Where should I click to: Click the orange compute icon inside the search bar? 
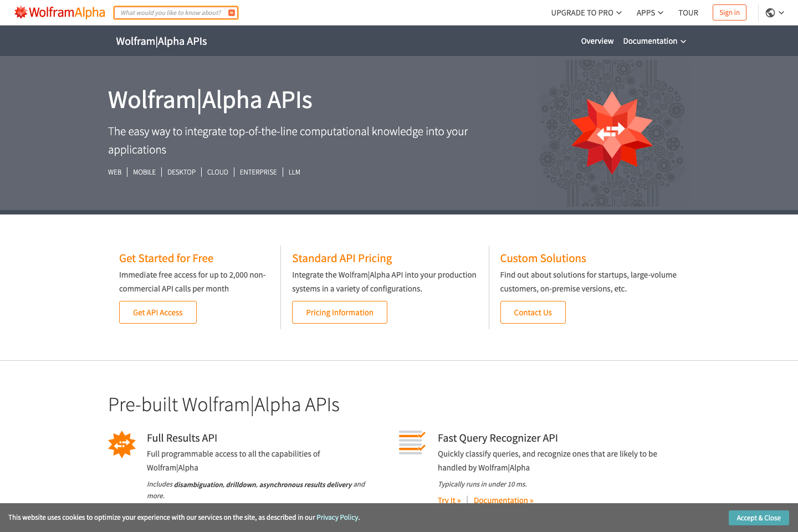pos(232,12)
